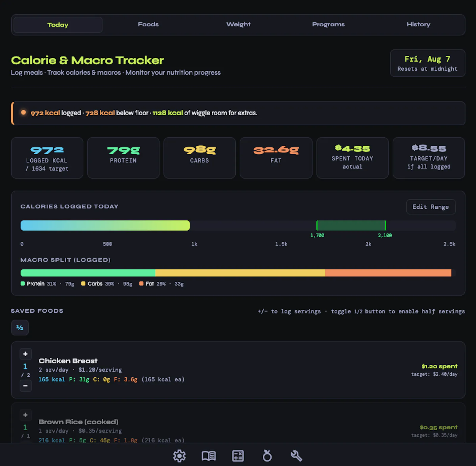Screen dimensions: 476x466
Task: Click the 'Macro Split (Logged)' heading
Action: 65,260
